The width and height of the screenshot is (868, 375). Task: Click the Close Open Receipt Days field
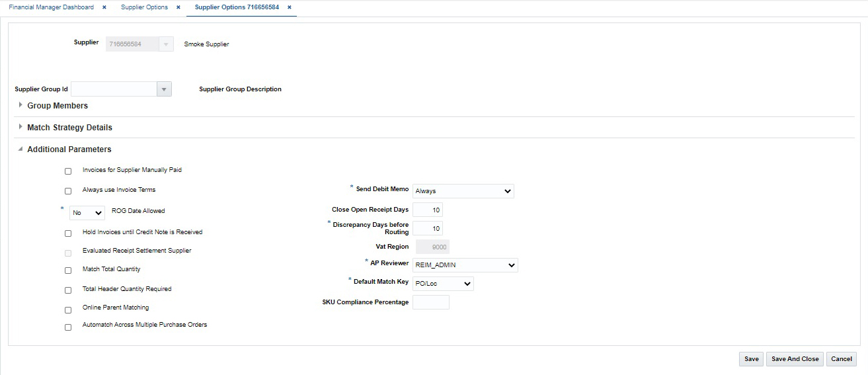(x=428, y=210)
